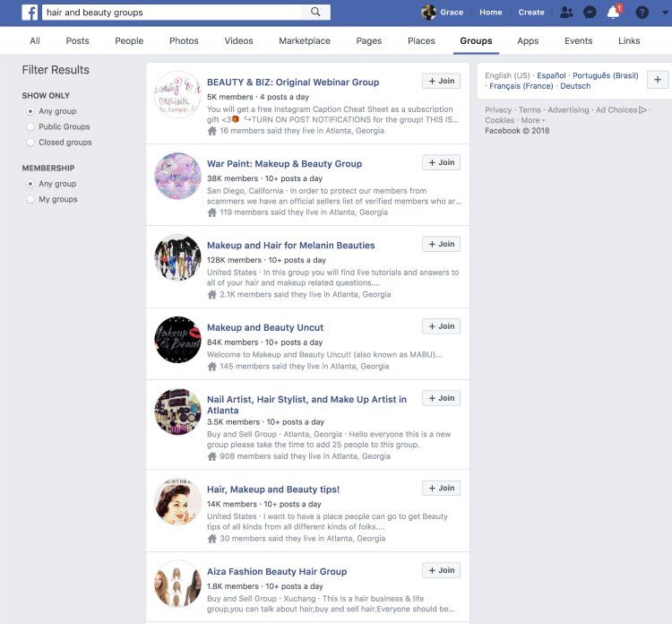Click the plus button to add language

coord(658,80)
